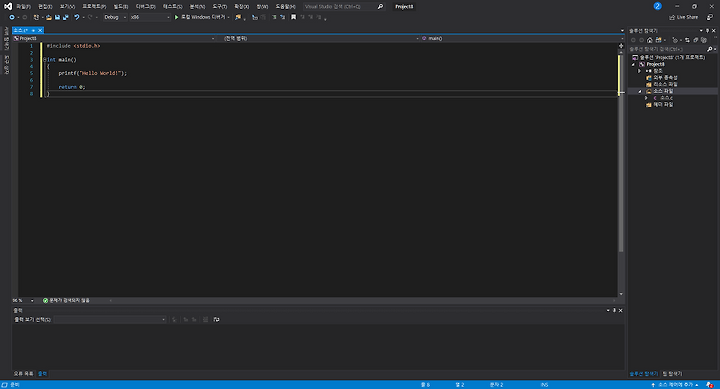Click the Clear All icon in Output toolbar
The height and width of the screenshot is (389, 720).
tap(205, 319)
